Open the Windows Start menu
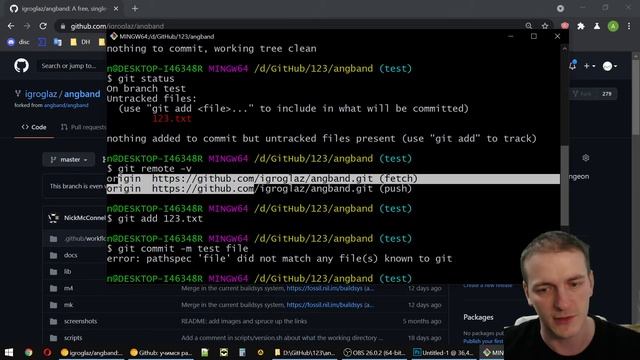The height and width of the screenshot is (360, 640). coord(9,352)
